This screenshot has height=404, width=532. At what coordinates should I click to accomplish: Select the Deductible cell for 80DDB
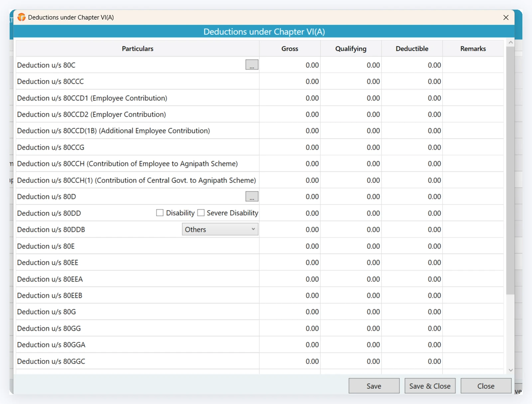(x=412, y=230)
